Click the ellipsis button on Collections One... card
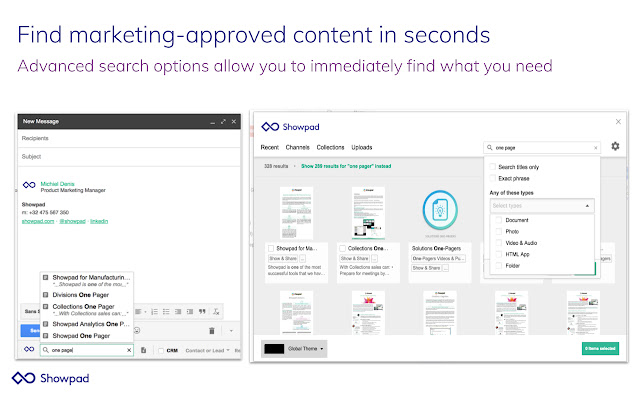The image size is (640, 400). (x=374, y=258)
